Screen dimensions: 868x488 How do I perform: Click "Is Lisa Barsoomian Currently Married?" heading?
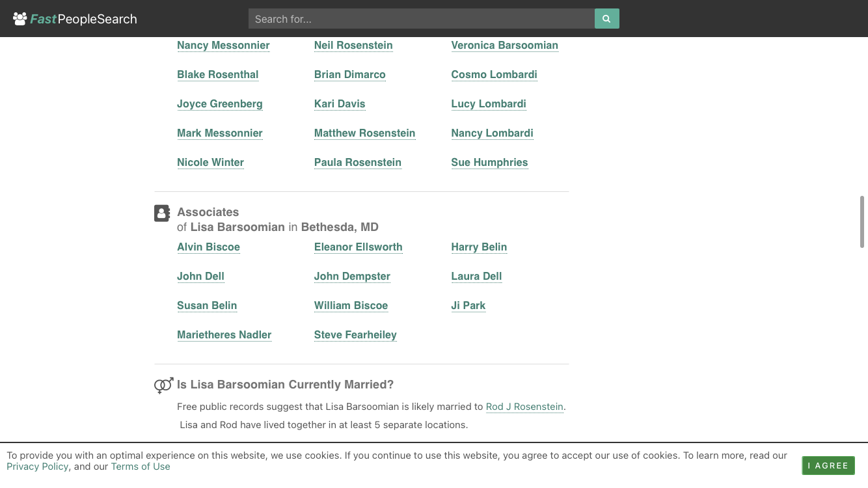pyautogui.click(x=285, y=385)
